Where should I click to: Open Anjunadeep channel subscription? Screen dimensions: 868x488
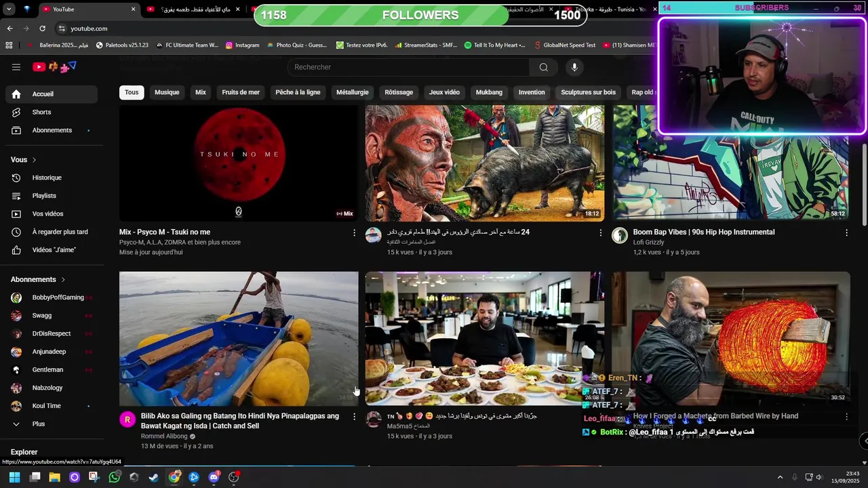click(x=52, y=352)
